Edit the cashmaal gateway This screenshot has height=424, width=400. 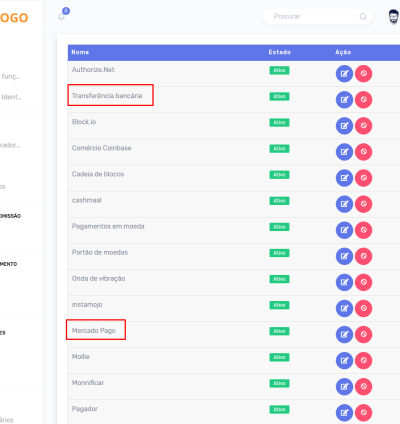pos(344,204)
